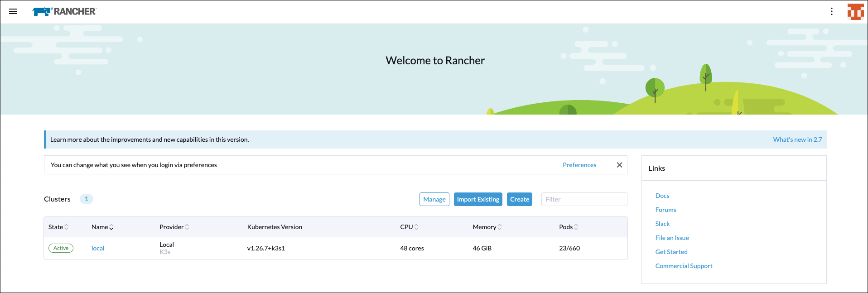Image resolution: width=868 pixels, height=293 pixels.
Task: Click the 23/660 pods value
Action: click(x=569, y=248)
